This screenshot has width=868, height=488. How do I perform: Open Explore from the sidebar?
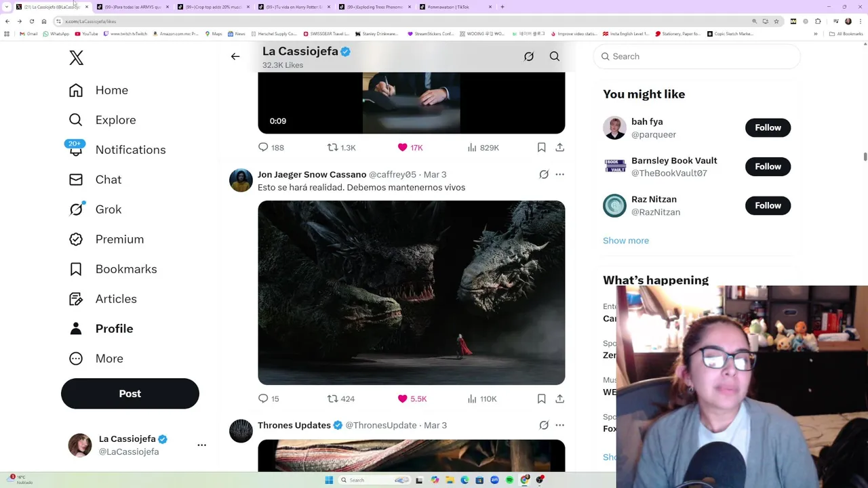102,120
